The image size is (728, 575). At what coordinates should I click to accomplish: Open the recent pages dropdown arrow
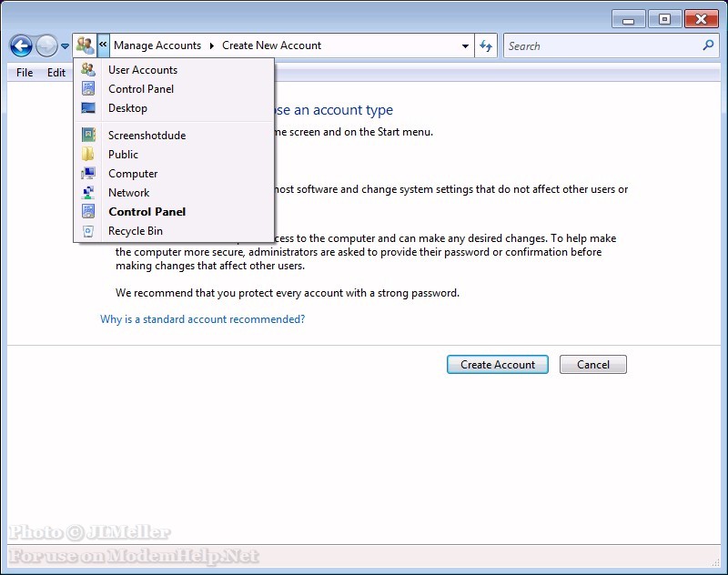tap(65, 45)
